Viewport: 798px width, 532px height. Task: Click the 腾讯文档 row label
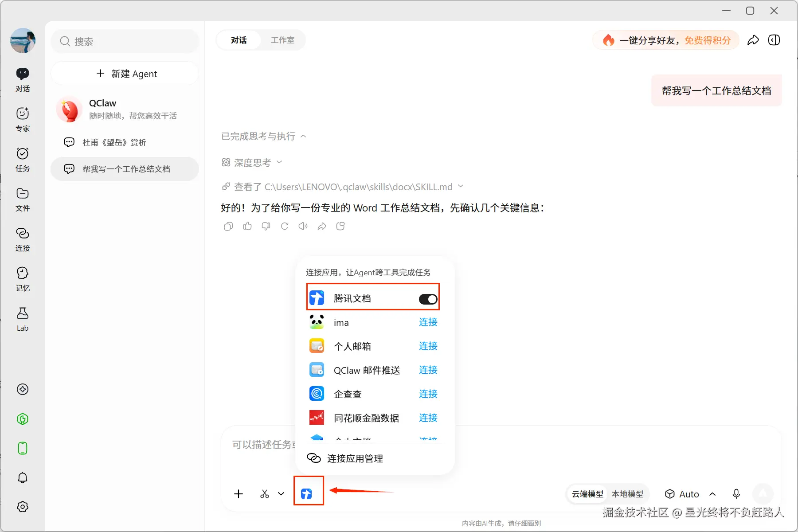pos(352,299)
